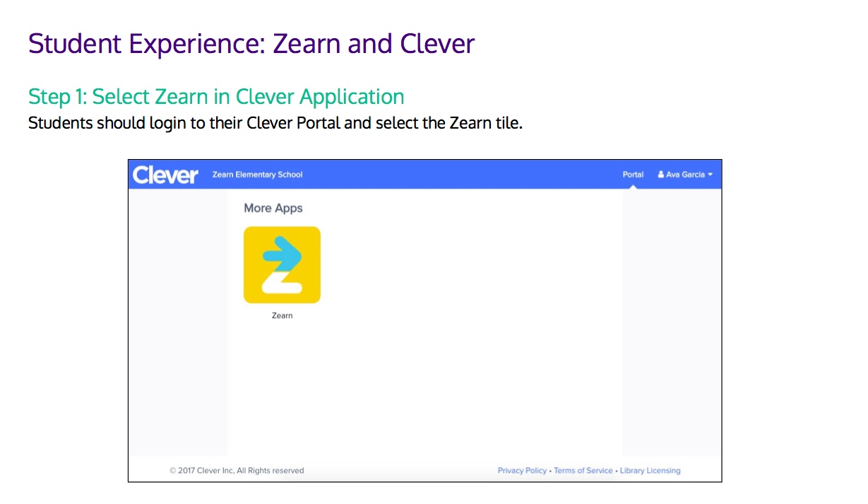The image size is (868, 504).
Task: Click the Clever logo
Action: tap(165, 175)
